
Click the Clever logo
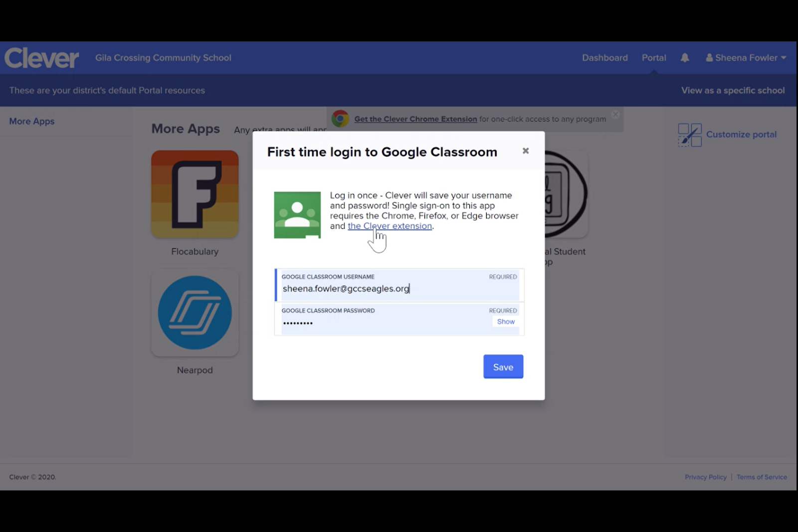tap(42, 58)
